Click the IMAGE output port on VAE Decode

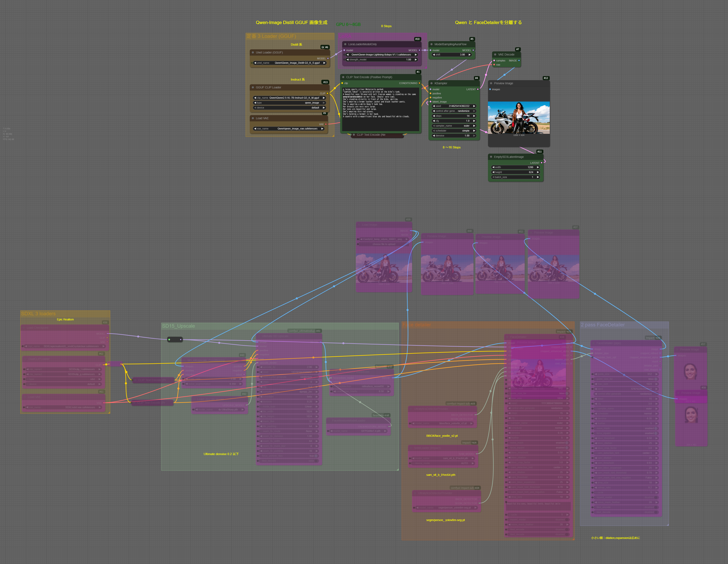coord(519,60)
